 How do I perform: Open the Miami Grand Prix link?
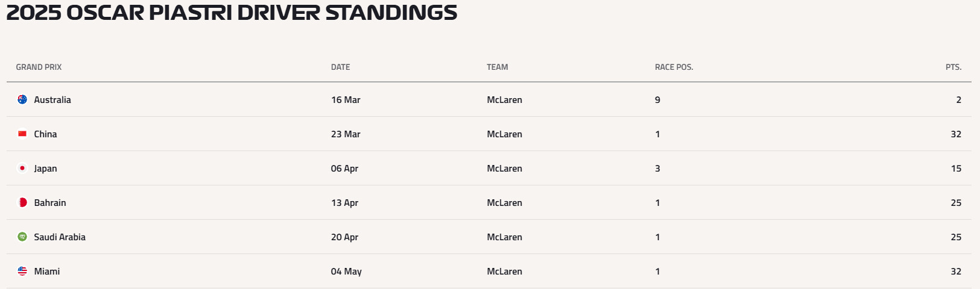pos(47,272)
